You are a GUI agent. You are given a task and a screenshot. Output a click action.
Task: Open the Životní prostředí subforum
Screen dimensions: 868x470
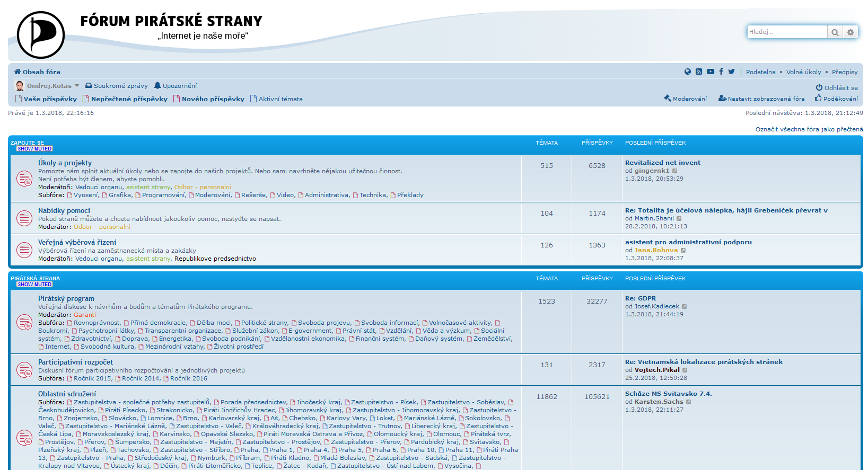(x=239, y=347)
